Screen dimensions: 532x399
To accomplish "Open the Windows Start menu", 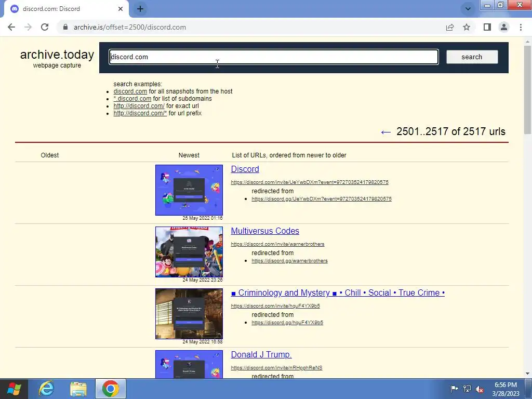I will pyautogui.click(x=14, y=389).
